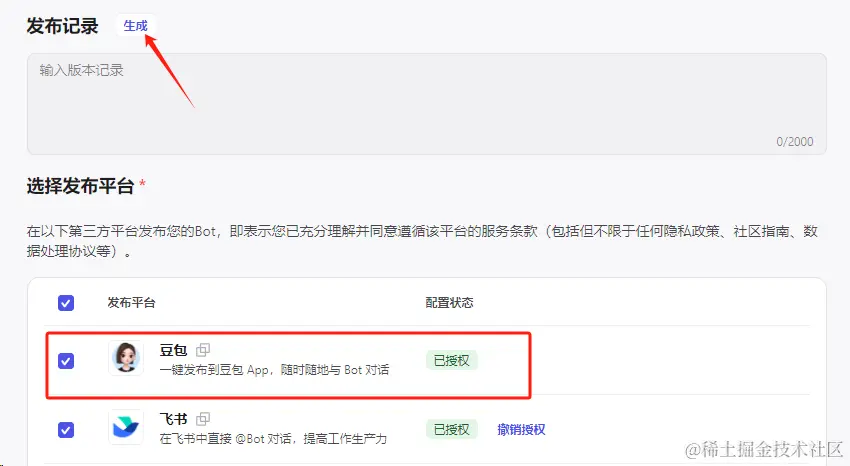Screen dimensions: 850x466
Task: Click the 飞书 description text about @Bot
Action: (273, 438)
